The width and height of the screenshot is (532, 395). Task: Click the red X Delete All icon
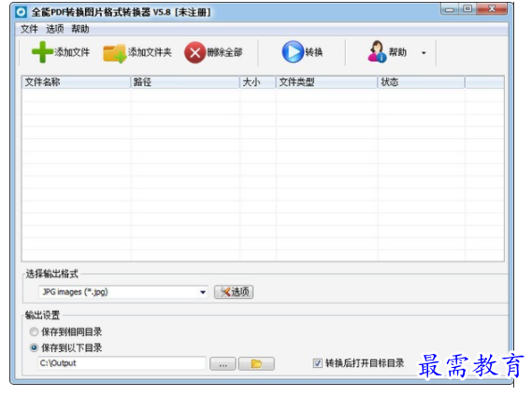coord(195,52)
